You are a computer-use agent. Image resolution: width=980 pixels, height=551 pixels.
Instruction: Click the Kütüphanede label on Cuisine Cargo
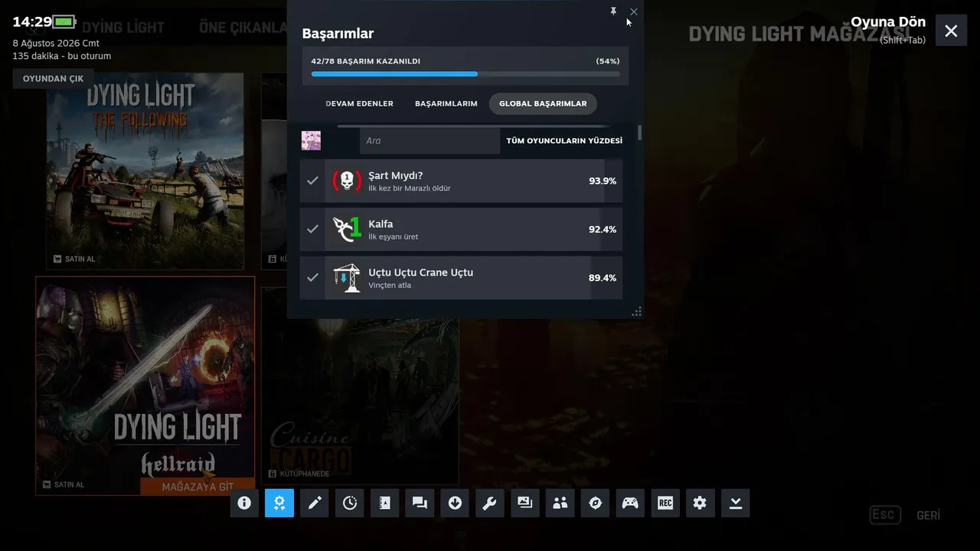tap(303, 474)
